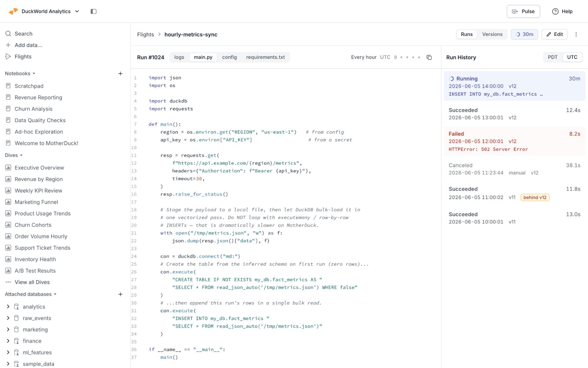Open the config tab
Viewport: 588px width, 368px height.
(229, 57)
